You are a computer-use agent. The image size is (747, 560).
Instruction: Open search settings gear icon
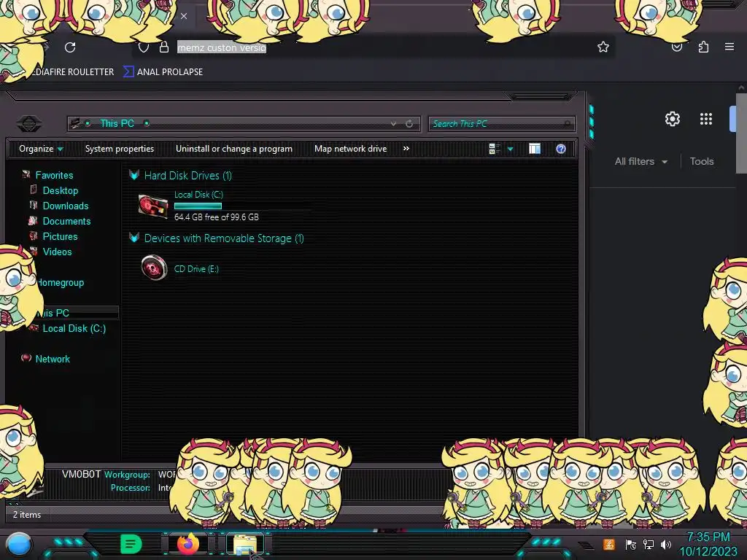[672, 119]
